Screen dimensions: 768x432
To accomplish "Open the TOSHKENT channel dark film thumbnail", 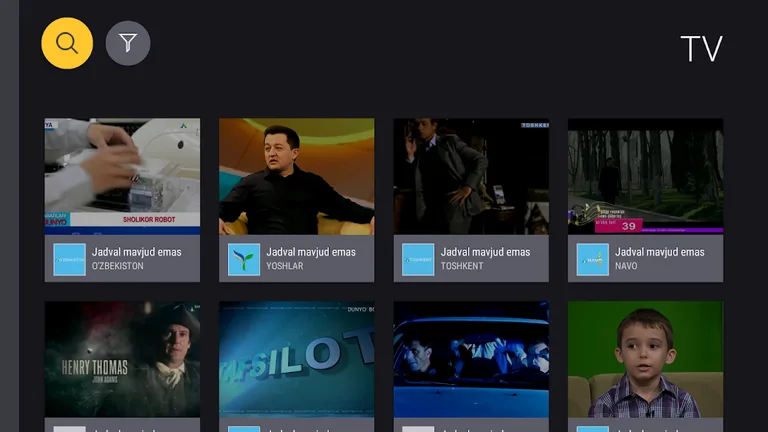I will point(471,176).
